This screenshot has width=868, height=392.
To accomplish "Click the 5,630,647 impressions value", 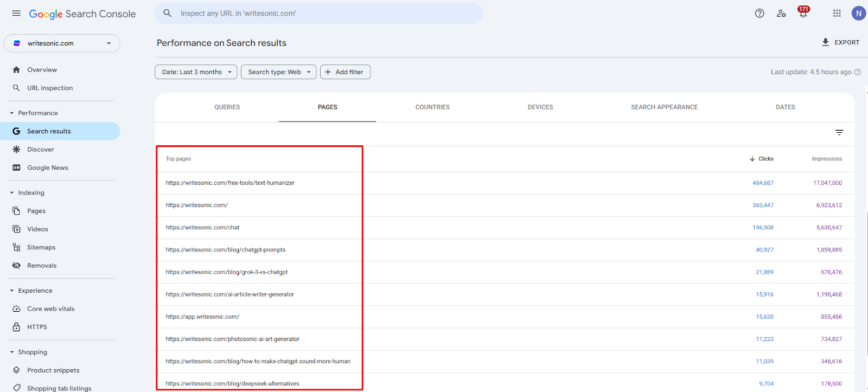I will (x=829, y=228).
